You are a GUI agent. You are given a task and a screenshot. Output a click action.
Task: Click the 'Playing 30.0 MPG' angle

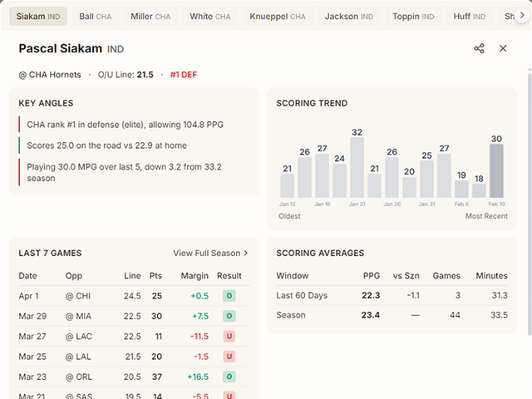point(124,172)
